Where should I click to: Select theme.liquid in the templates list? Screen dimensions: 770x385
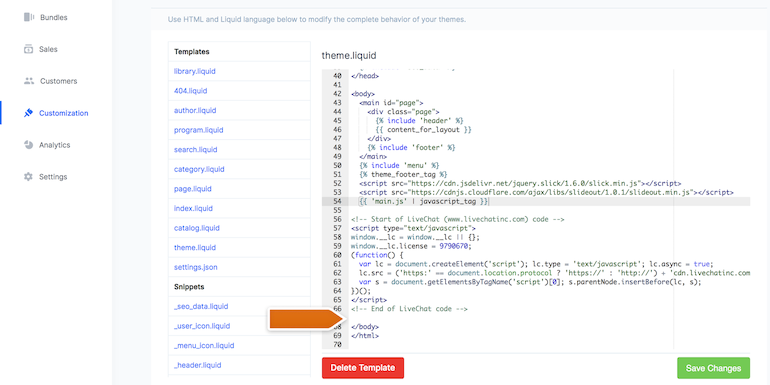[194, 248]
